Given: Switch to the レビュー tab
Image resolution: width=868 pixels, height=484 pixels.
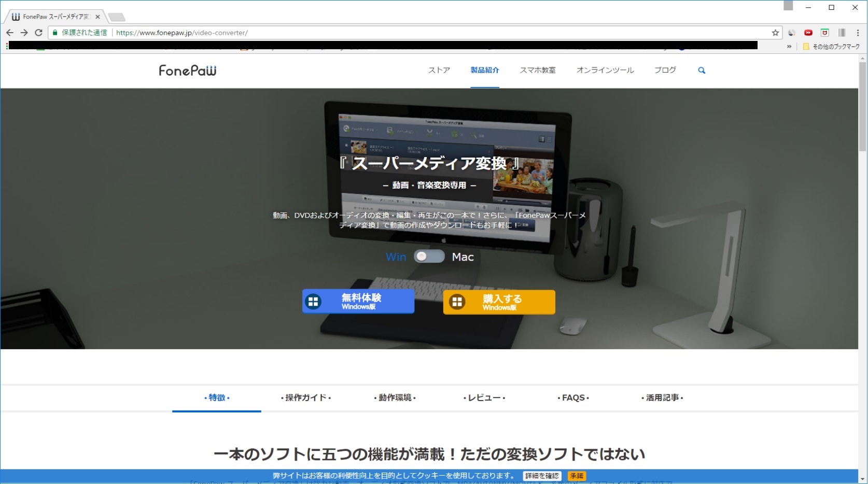Looking at the screenshot, I should coord(484,398).
